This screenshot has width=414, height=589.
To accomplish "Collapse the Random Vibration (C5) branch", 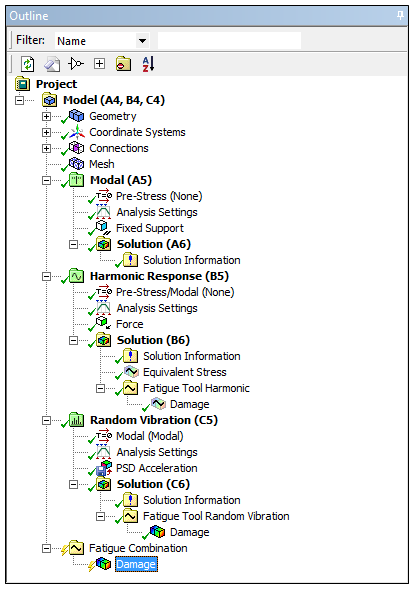I will coord(46,420).
